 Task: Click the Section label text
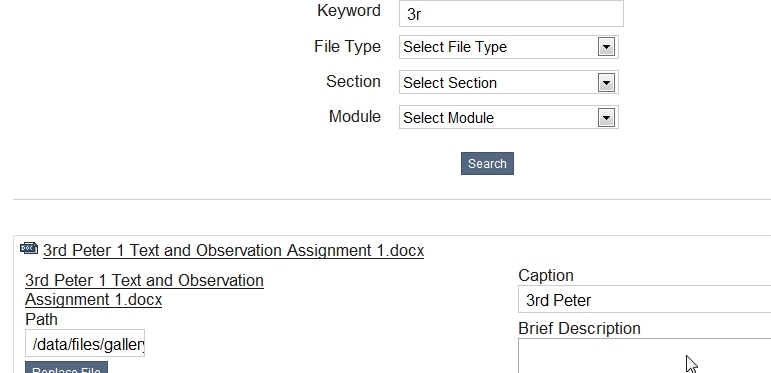tap(353, 81)
